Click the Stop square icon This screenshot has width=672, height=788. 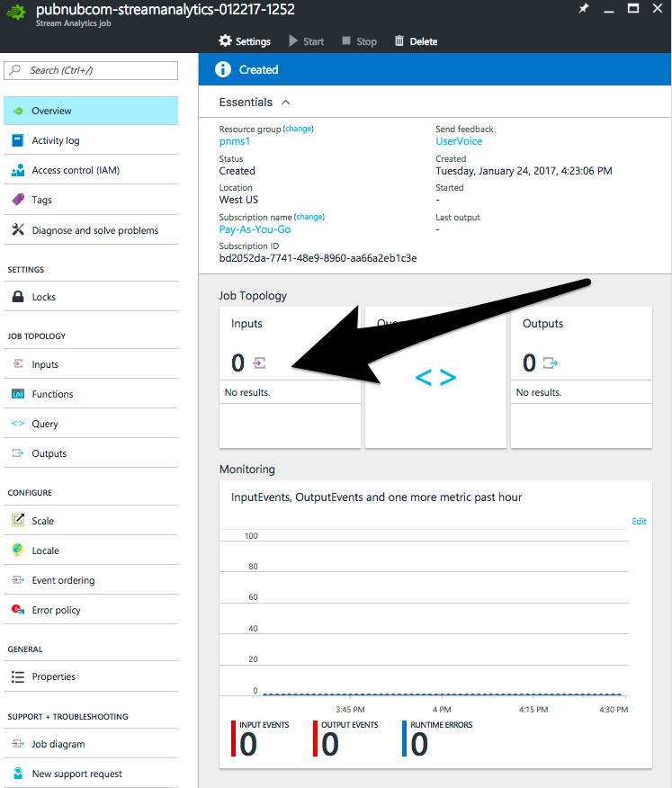[x=346, y=40]
